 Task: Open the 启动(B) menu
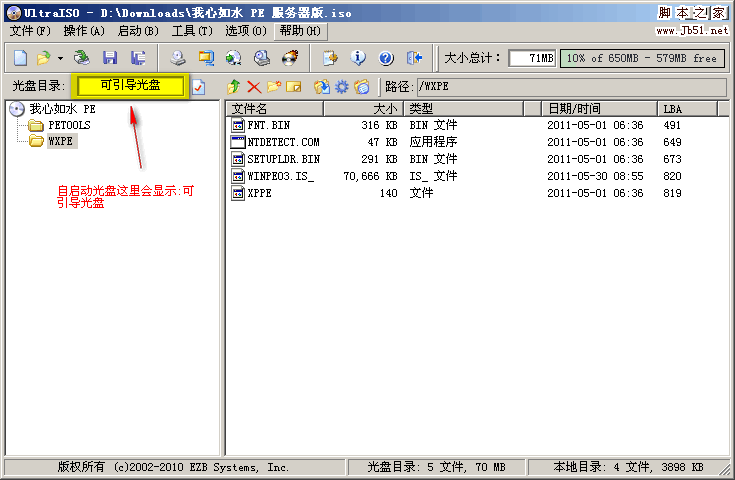click(138, 31)
